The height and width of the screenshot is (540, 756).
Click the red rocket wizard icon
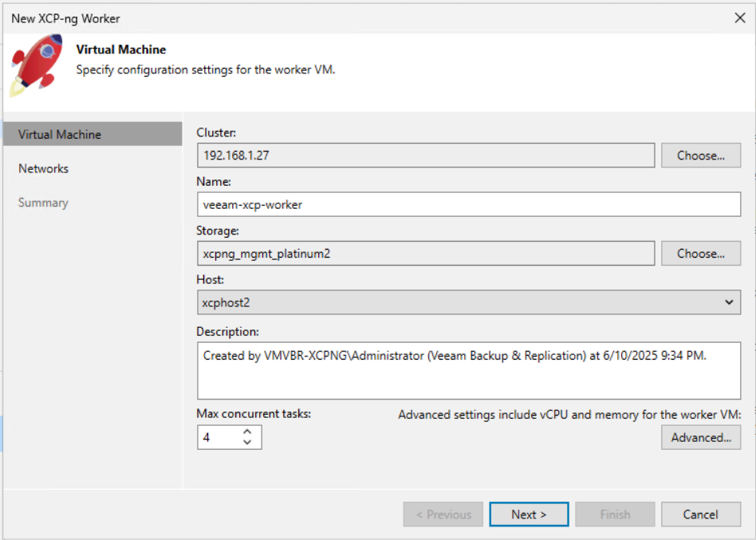[x=36, y=65]
